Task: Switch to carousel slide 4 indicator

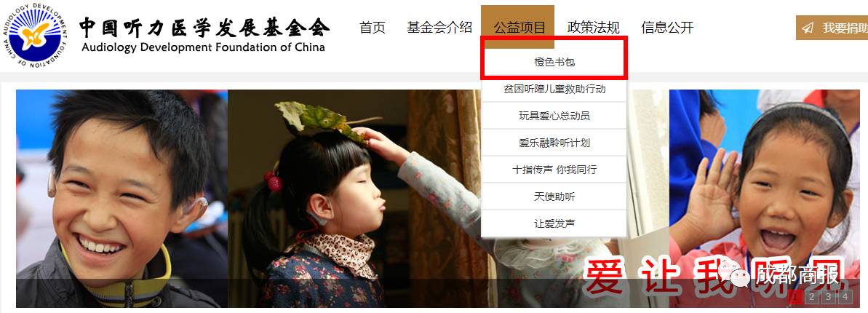Action: click(x=844, y=297)
